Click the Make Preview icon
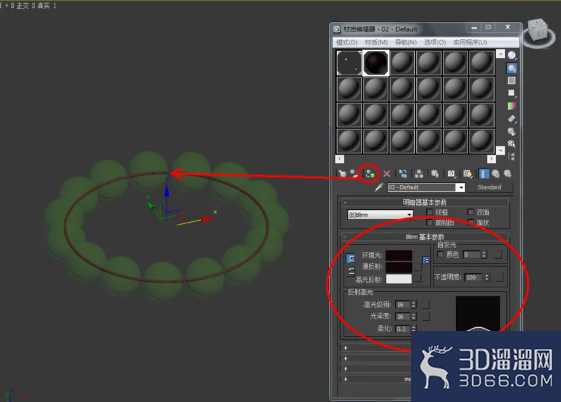Image resolution: width=561 pixels, height=402 pixels. click(x=512, y=119)
